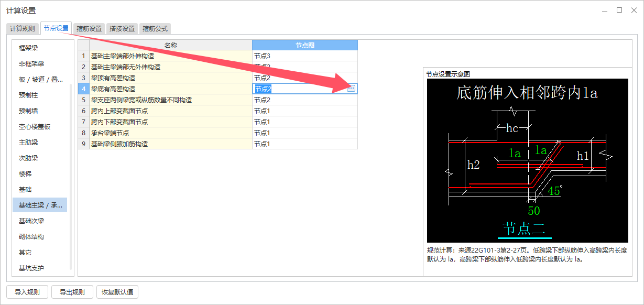Viewport: 644px width, 305px height.
Task: Click row number 9 header
Action: point(84,144)
